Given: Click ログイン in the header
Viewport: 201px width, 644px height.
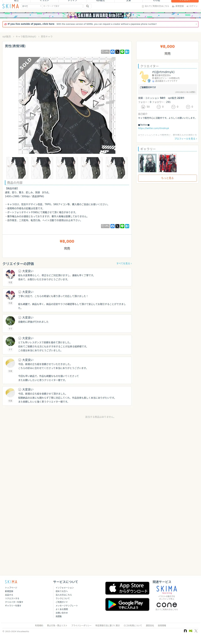Looking at the screenshot, I should click(x=192, y=6).
